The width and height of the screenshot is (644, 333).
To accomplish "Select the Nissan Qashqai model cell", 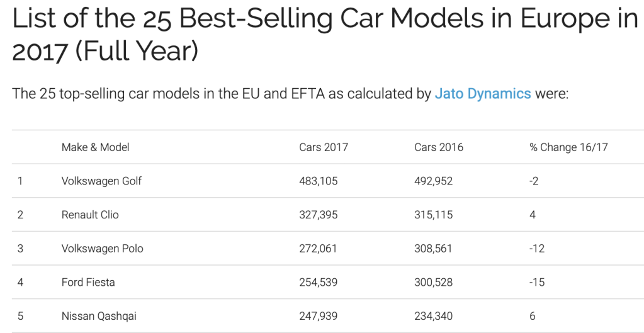I will click(99, 316).
